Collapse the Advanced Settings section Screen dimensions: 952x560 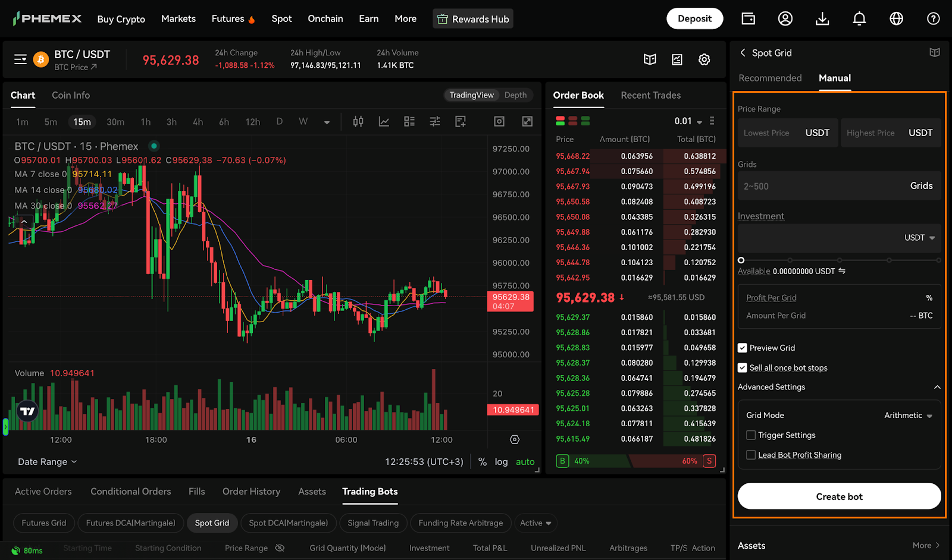point(937,387)
